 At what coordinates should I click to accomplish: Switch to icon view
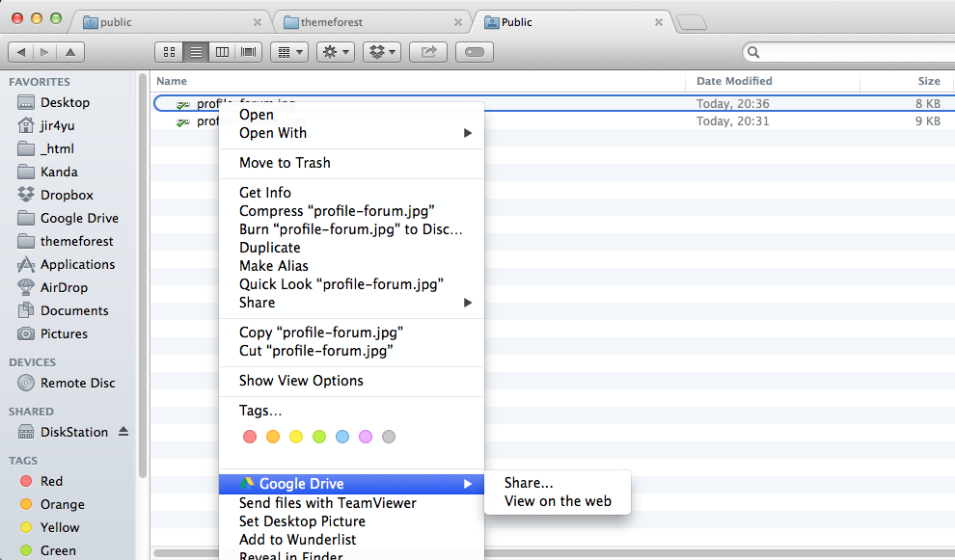pos(170,52)
